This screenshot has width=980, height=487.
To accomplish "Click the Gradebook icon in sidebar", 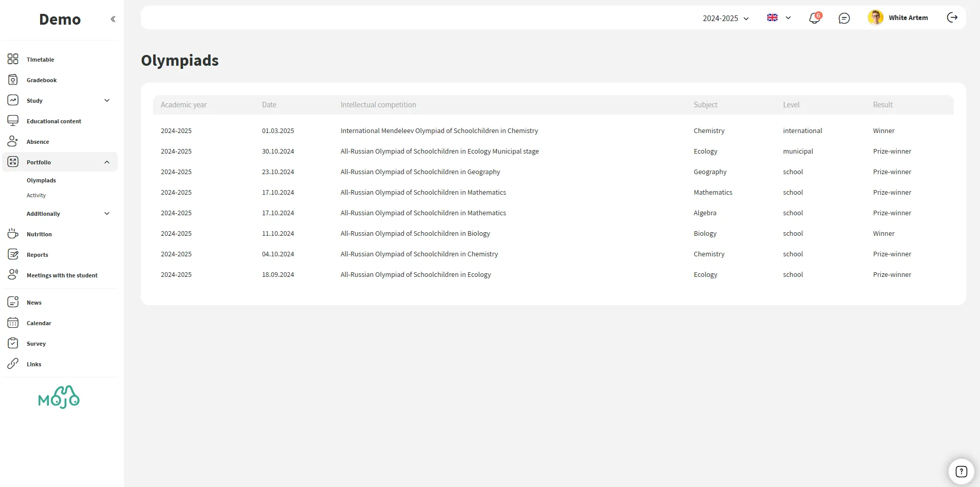I will 13,80.
